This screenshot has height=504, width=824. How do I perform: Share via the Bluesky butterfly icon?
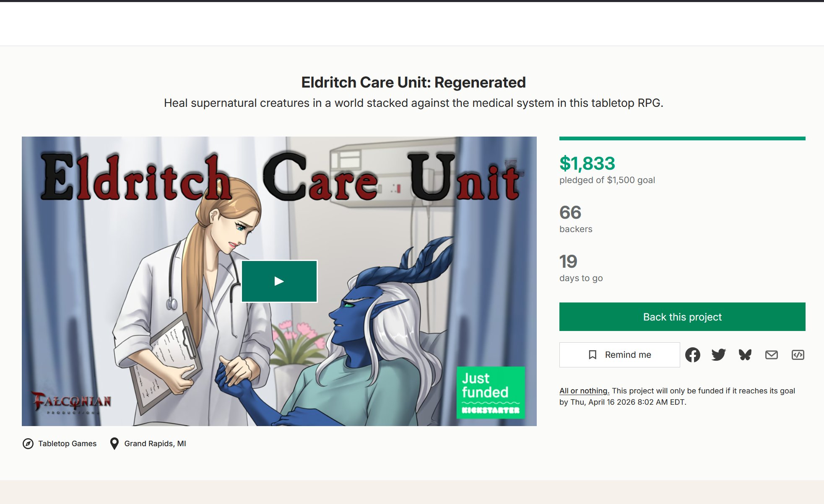[x=745, y=355]
